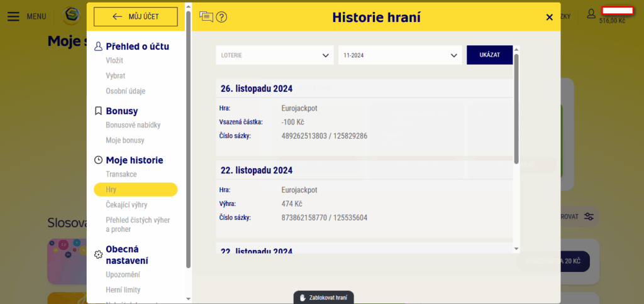Click the bookmark icon beside Bonusy
Screen dimensions: 644x304
pos(98,111)
